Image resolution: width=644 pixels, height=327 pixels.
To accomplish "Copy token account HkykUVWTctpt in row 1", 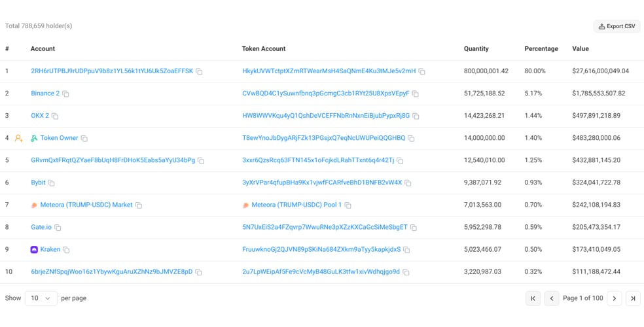I will tap(421, 72).
